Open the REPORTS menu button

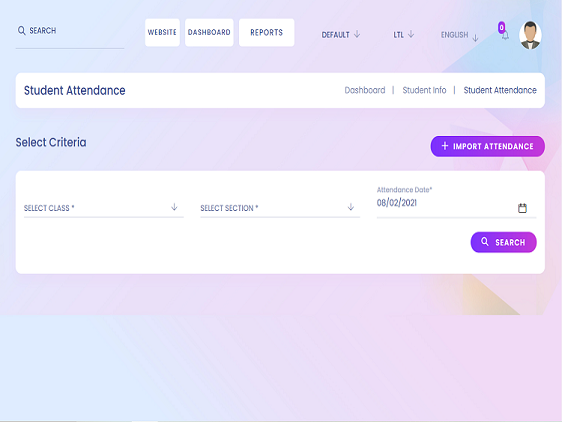tap(267, 33)
